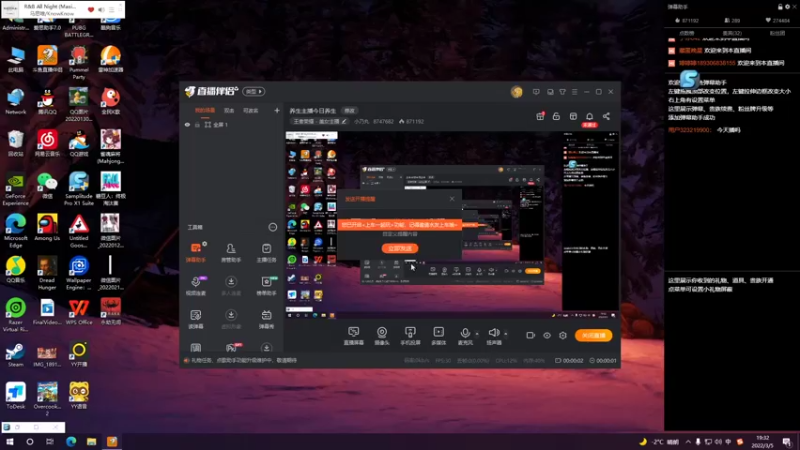Toggle the lock on the scene source
800x450 pixels.
pyautogui.click(x=197, y=124)
